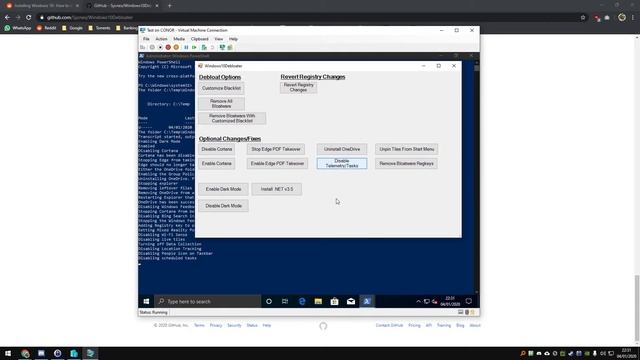Click the orange Save VM toolbar icon
The width and height of the screenshot is (640, 360).
pyautogui.click(x=176, y=47)
